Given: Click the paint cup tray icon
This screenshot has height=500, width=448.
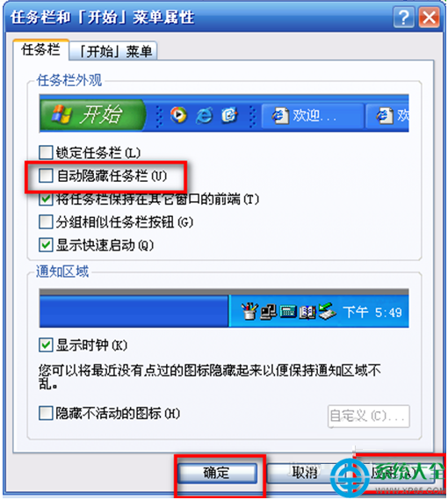Looking at the screenshot, I should click(249, 311).
